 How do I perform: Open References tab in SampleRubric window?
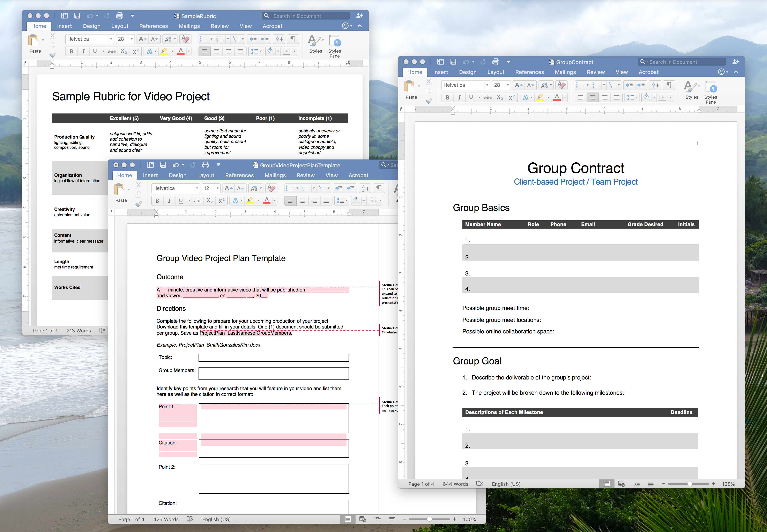click(x=154, y=26)
